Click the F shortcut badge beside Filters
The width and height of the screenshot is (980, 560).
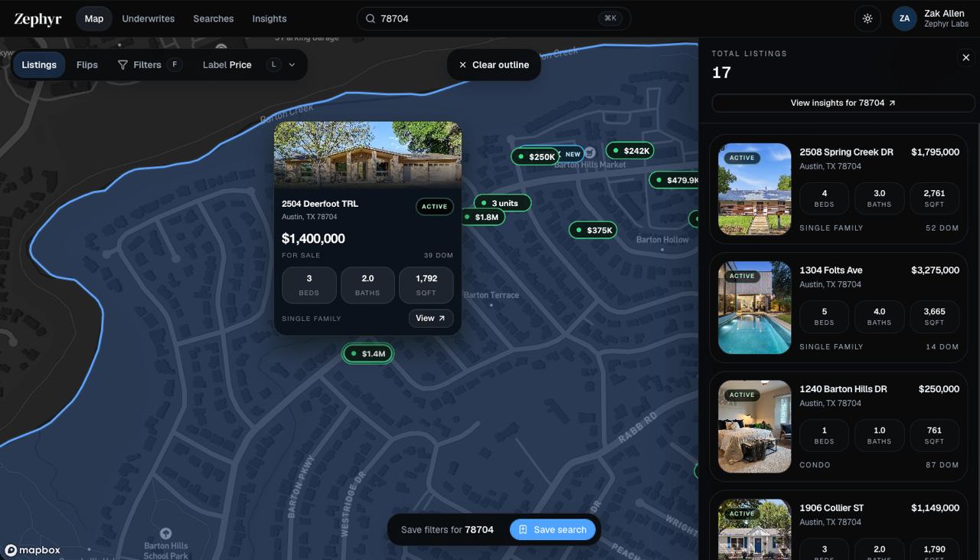175,65
